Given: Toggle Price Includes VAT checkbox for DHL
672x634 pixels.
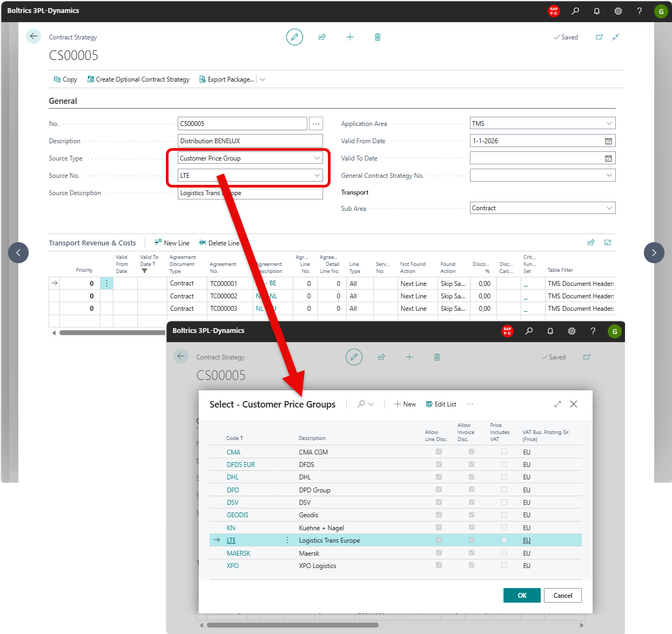Looking at the screenshot, I should (504, 477).
